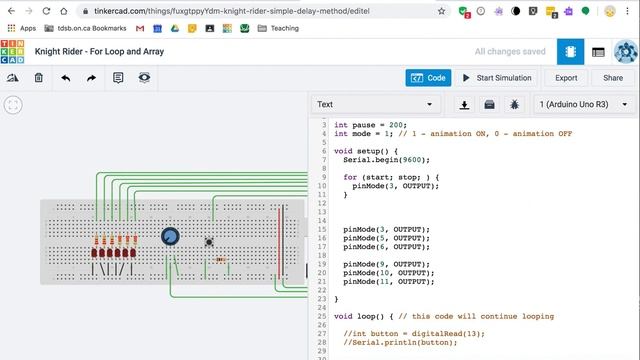The image size is (640, 360).
Task: Toggle notes visibility eye icon
Action: (144, 77)
